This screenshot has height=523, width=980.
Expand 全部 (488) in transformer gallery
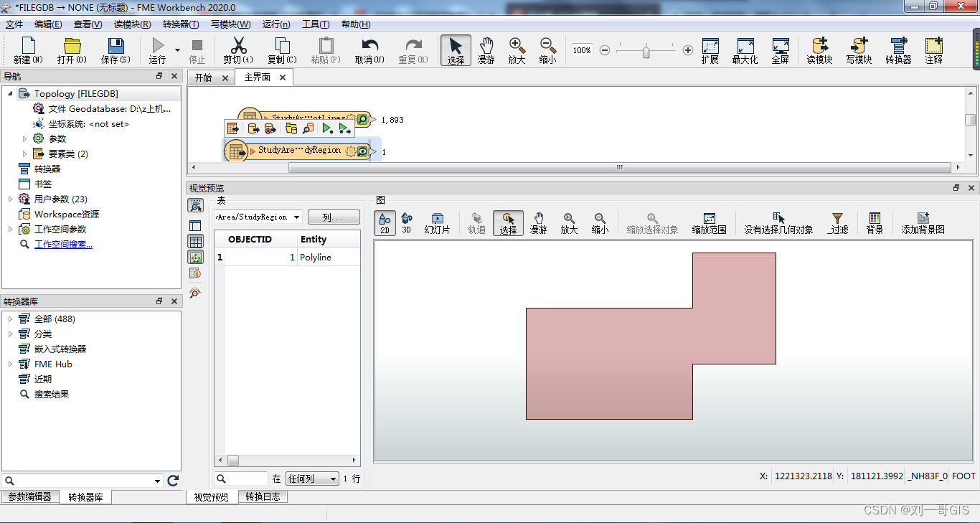(x=10, y=319)
